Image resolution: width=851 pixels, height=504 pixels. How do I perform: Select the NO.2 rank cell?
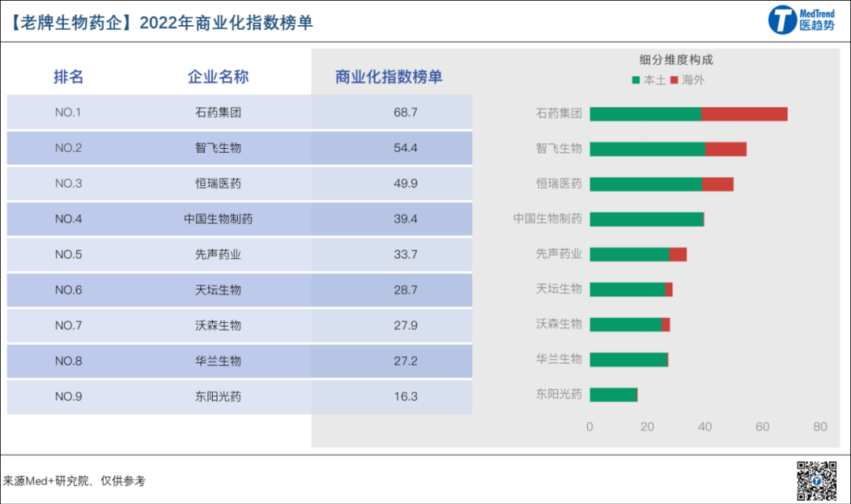(69, 147)
